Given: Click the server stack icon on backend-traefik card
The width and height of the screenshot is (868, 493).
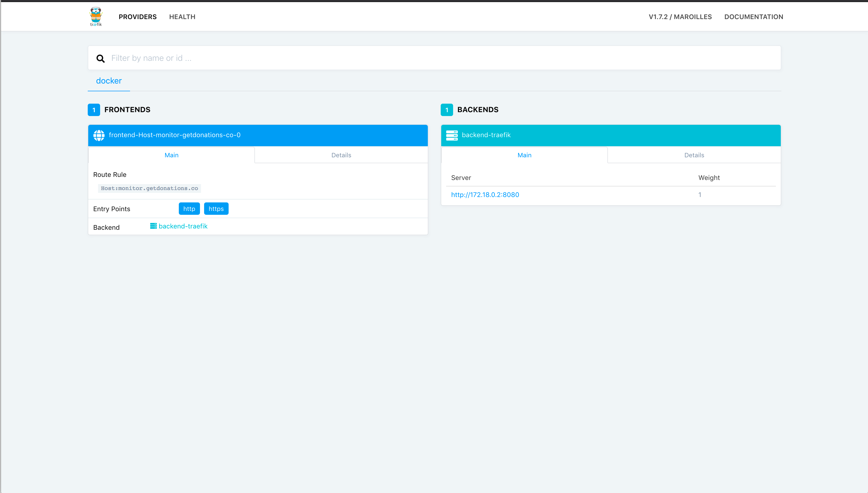Looking at the screenshot, I should click(452, 135).
